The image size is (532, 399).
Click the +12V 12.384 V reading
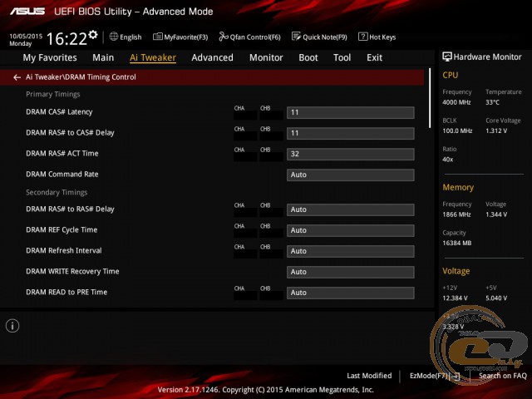click(455, 298)
